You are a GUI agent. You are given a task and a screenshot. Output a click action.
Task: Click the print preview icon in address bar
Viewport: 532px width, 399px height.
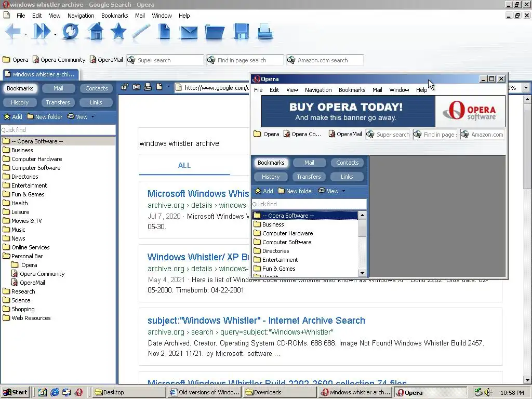click(x=148, y=87)
